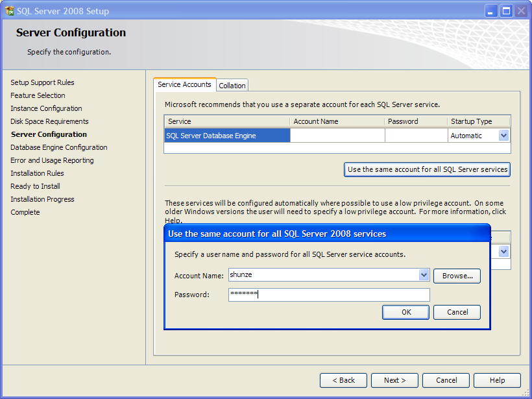Click into the Password field in dialog

click(329, 295)
